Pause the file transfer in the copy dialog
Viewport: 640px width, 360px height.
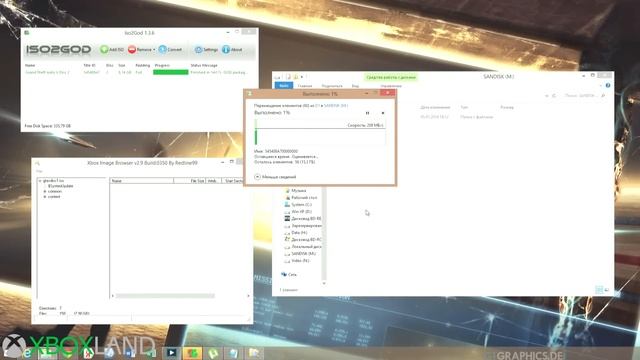point(367,113)
